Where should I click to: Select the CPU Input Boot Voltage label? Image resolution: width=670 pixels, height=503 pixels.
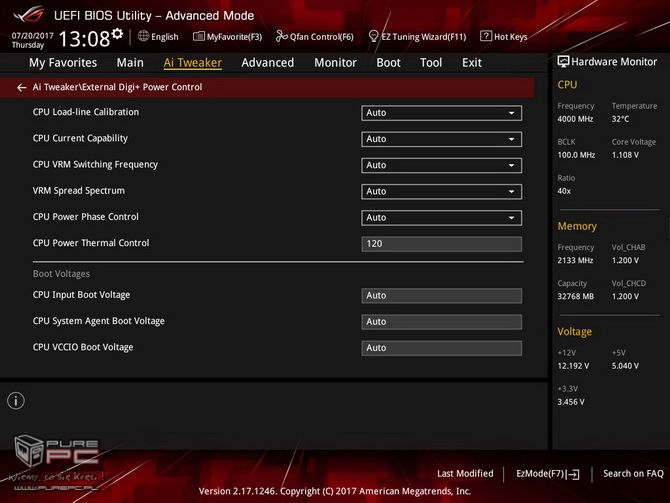pos(81,295)
